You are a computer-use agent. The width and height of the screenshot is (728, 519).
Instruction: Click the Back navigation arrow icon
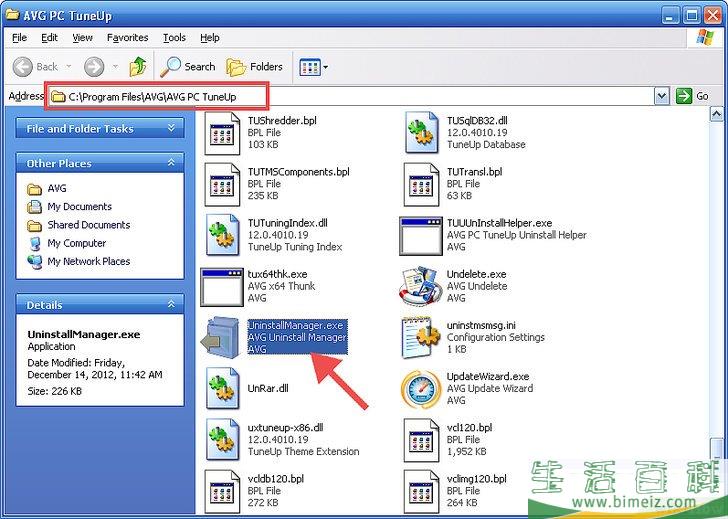[x=22, y=67]
